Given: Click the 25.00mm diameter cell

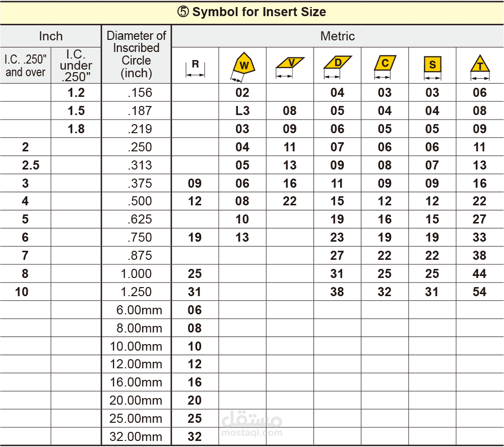Looking at the screenshot, I should pyautogui.click(x=136, y=419).
